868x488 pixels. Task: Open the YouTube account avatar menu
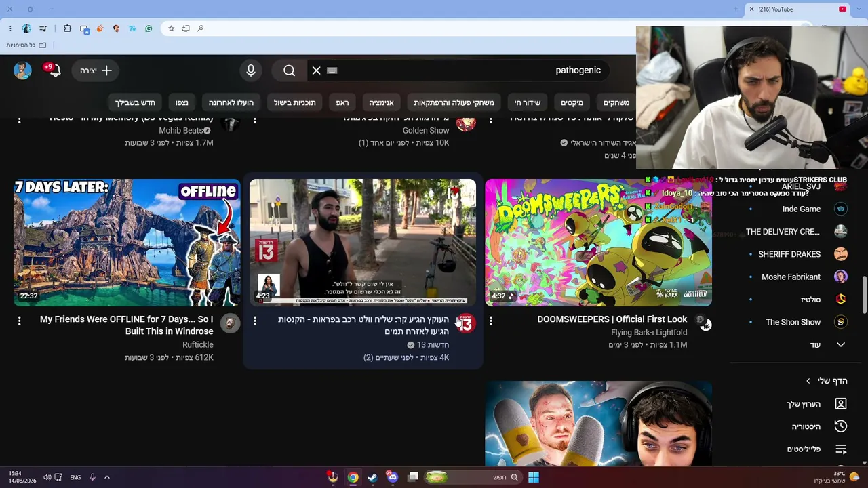pyautogui.click(x=22, y=70)
